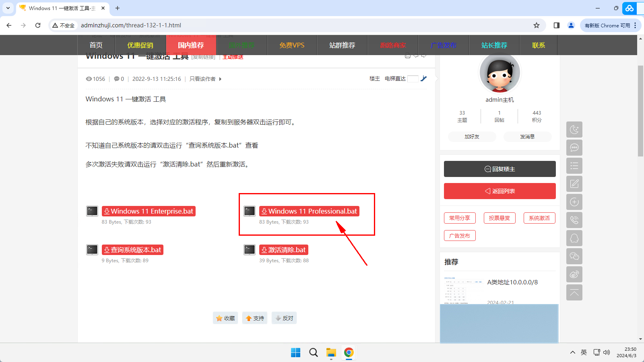Open a new browser tab
Viewport: 644px width, 362px height.
118,8
